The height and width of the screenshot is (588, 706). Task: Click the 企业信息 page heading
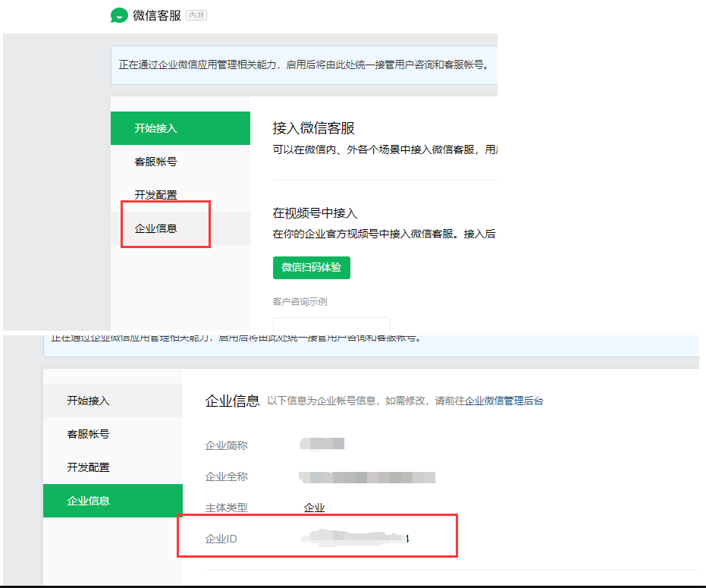[232, 401]
